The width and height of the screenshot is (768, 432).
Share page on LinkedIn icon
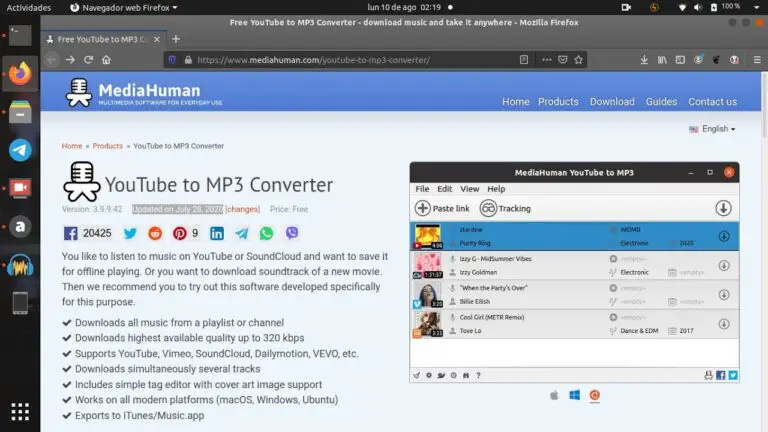217,233
